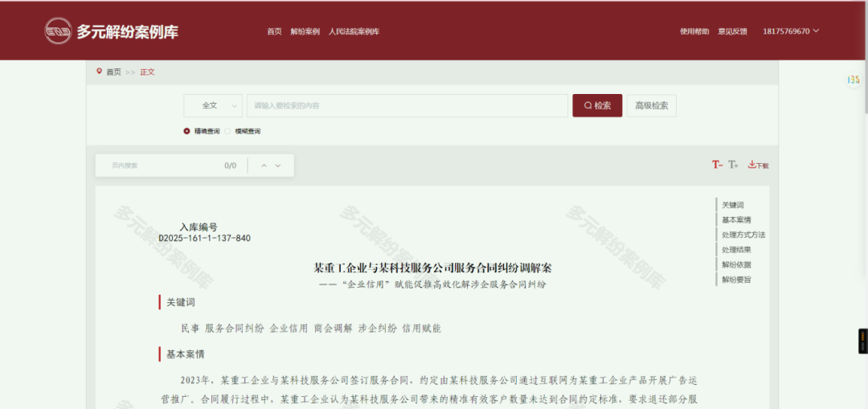Open 意见反馈 in the header
Image resolution: width=868 pixels, height=409 pixels.
(732, 31)
